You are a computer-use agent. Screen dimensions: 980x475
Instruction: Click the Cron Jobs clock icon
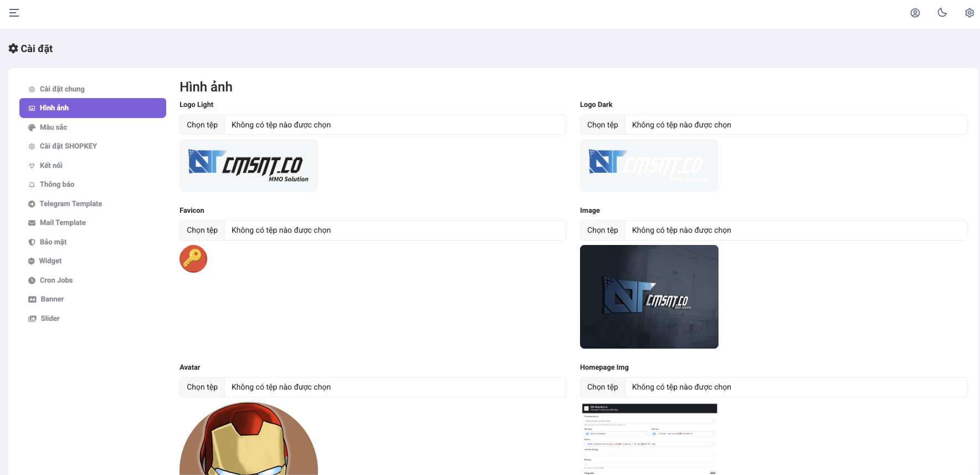coord(32,280)
